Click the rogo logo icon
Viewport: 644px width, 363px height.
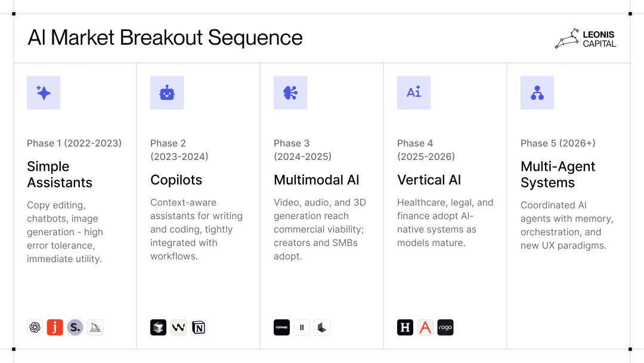point(445,327)
